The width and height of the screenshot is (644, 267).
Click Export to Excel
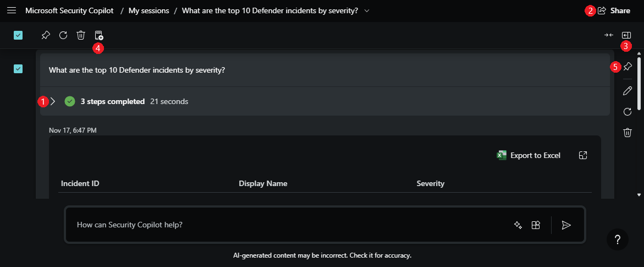(529, 155)
